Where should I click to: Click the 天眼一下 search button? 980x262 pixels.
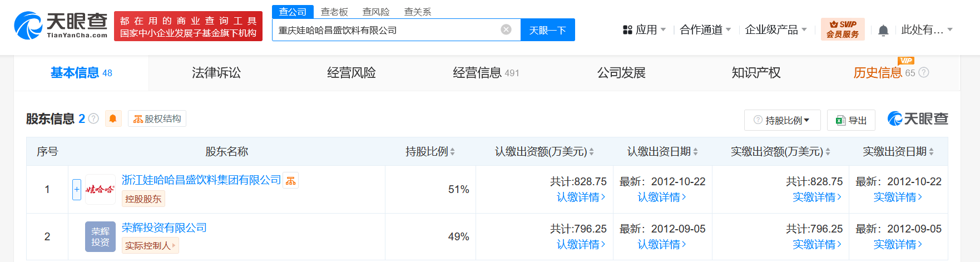(547, 30)
